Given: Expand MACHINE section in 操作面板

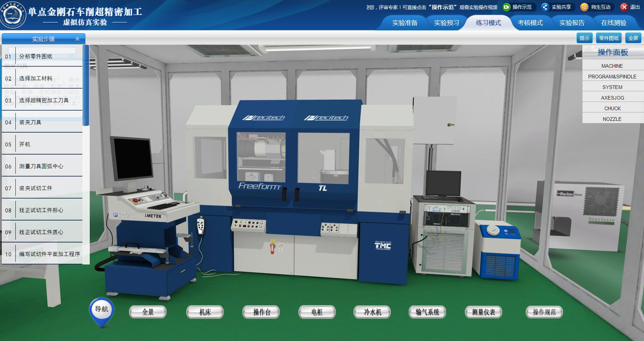Looking at the screenshot, I should [x=612, y=66].
